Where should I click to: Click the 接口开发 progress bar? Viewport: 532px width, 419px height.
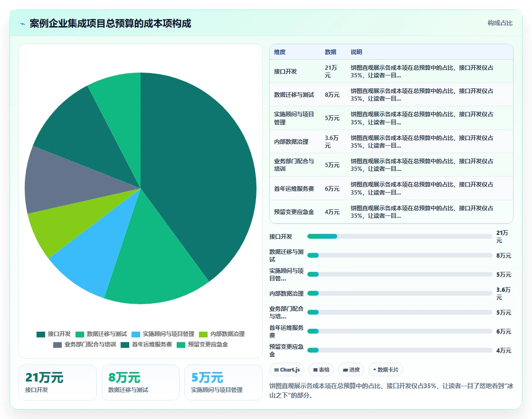399,236
